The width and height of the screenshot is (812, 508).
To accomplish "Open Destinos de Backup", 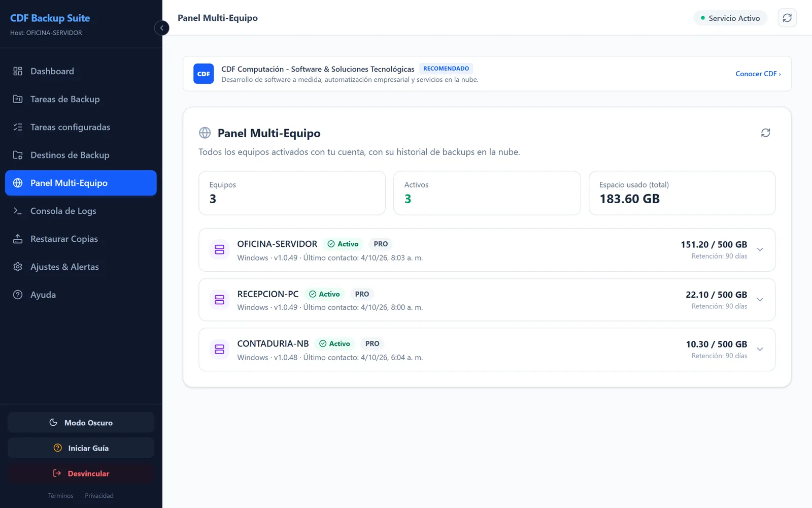I will (81, 155).
